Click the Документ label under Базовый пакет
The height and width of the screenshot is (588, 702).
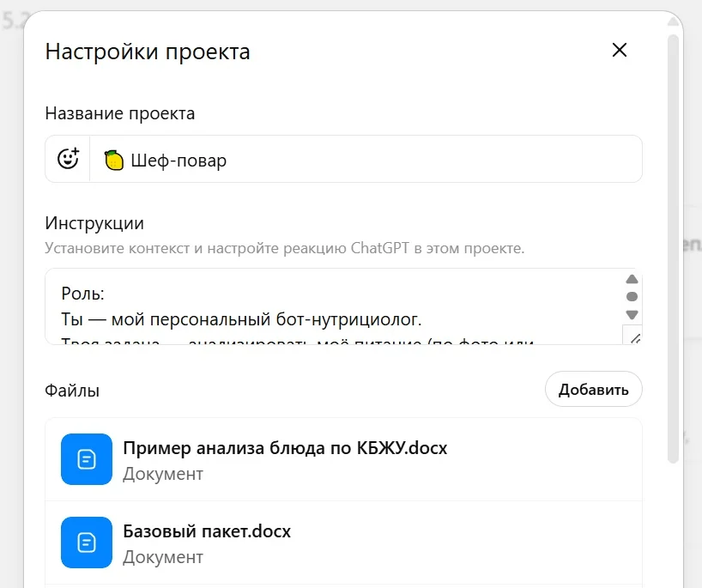click(x=163, y=557)
